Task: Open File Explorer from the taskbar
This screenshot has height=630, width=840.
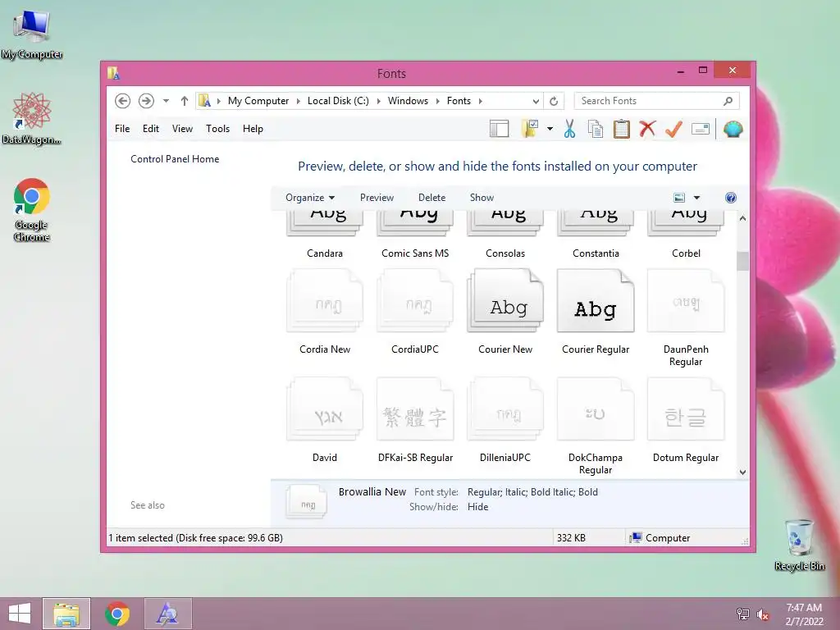Action: [x=66, y=614]
